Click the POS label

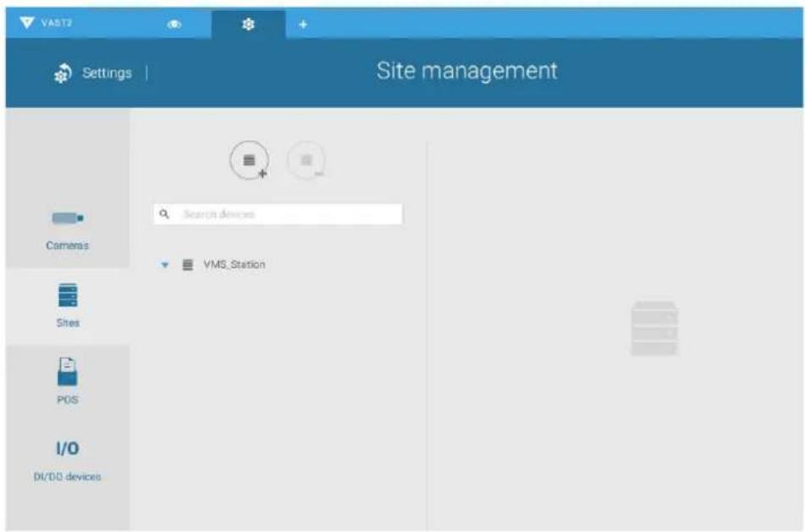coord(67,400)
